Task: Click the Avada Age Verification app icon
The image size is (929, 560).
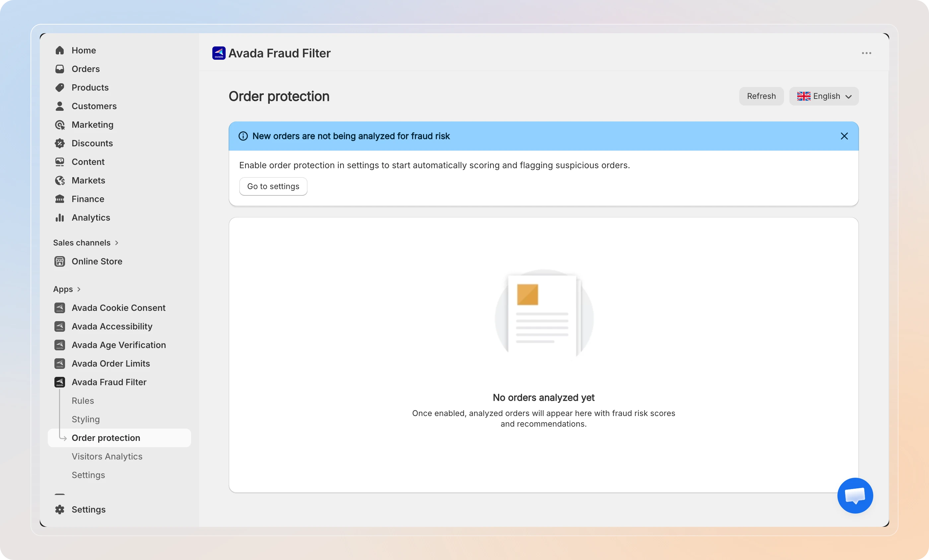Action: click(x=60, y=345)
